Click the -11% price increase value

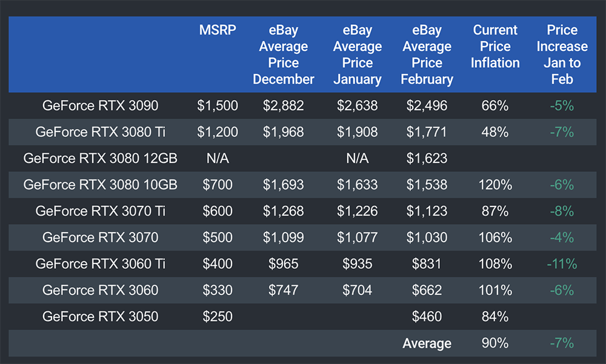[x=562, y=264]
